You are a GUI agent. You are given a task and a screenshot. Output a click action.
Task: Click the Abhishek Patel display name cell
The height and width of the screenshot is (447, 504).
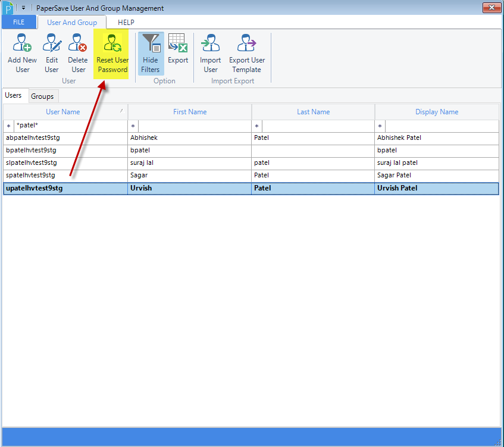[437, 138]
